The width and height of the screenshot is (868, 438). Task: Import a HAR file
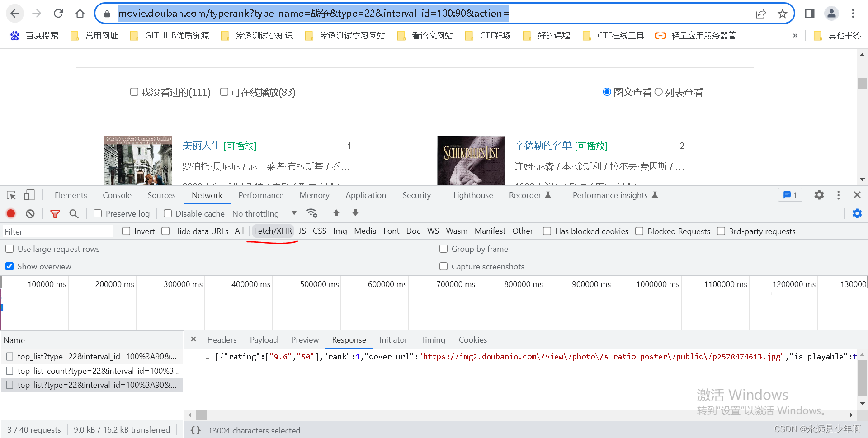click(336, 213)
